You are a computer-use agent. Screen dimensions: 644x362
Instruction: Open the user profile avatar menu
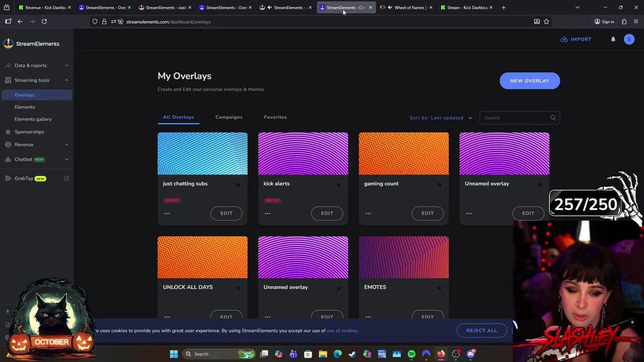[x=629, y=39]
